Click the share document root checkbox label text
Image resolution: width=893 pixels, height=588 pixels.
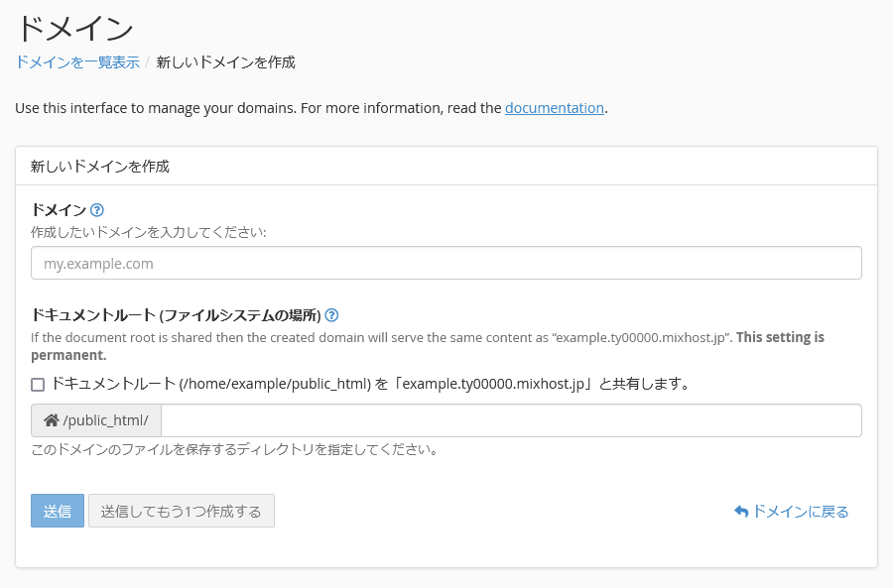371,384
